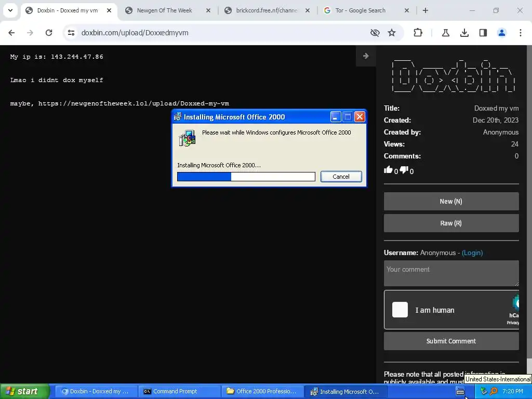Click the thumbs down dislike icon
532x399 pixels.
(x=404, y=170)
